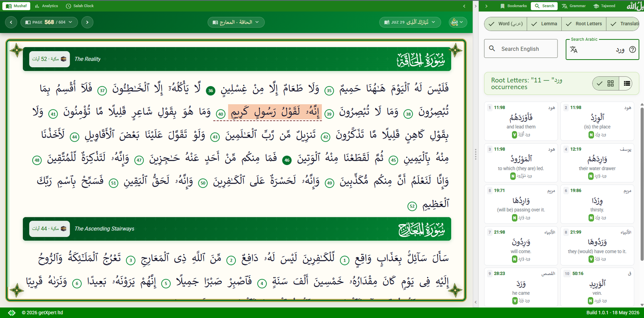Viewport: 644px width, 318px height.
Task: Open result 10 card 'vein.'
Action: 597,287
